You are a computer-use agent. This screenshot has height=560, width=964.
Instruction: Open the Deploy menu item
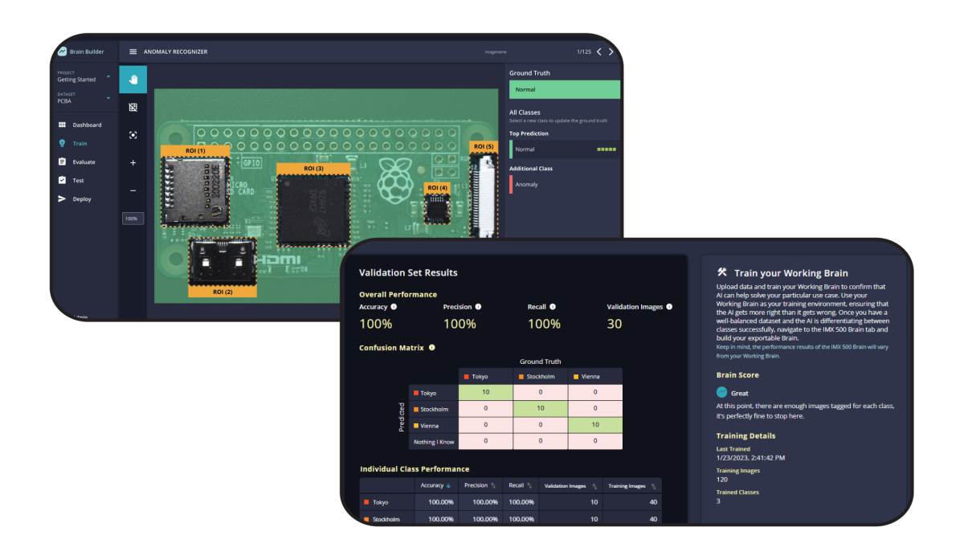(84, 198)
